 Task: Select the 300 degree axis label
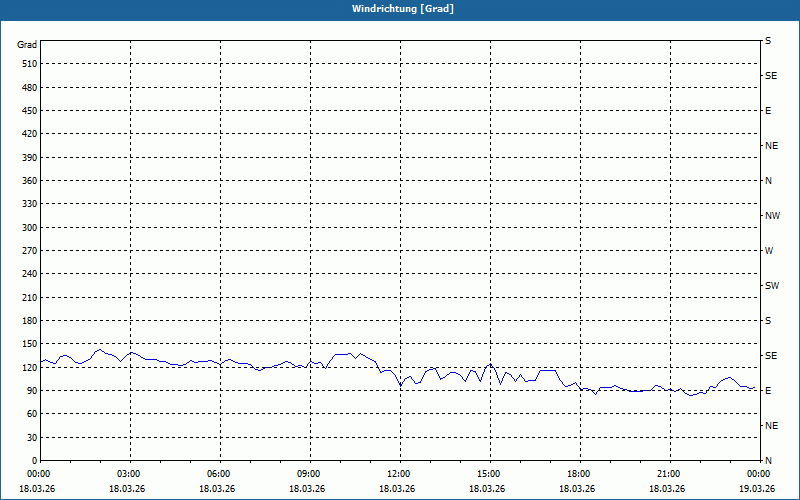tap(30, 228)
